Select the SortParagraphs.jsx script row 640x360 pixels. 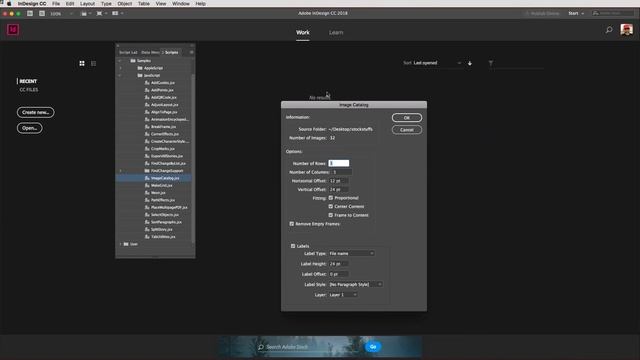pos(153,222)
